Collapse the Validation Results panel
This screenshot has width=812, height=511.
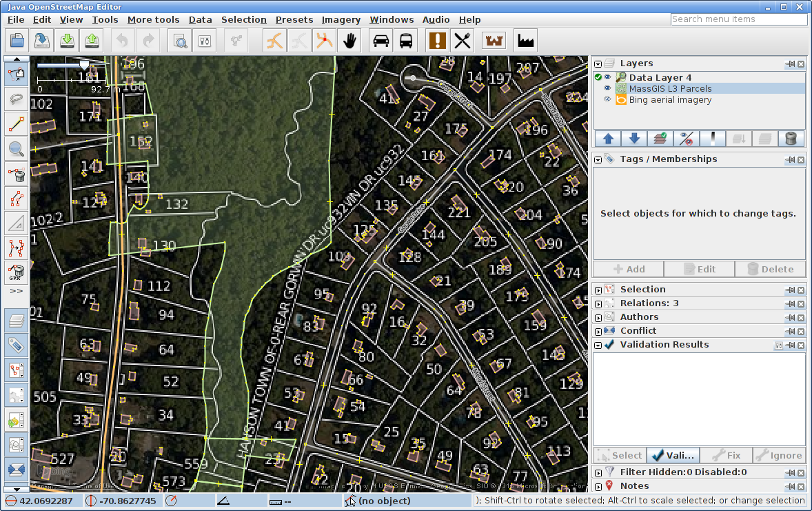[598, 345]
